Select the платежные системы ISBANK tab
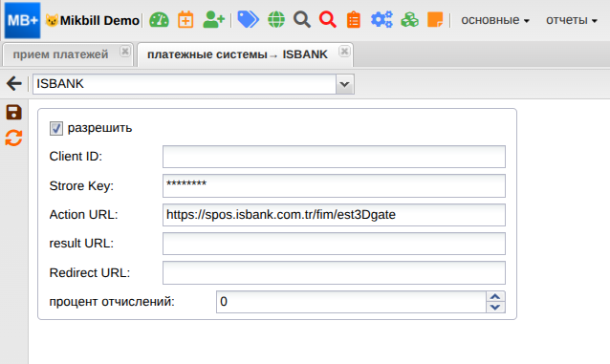 pos(237,54)
